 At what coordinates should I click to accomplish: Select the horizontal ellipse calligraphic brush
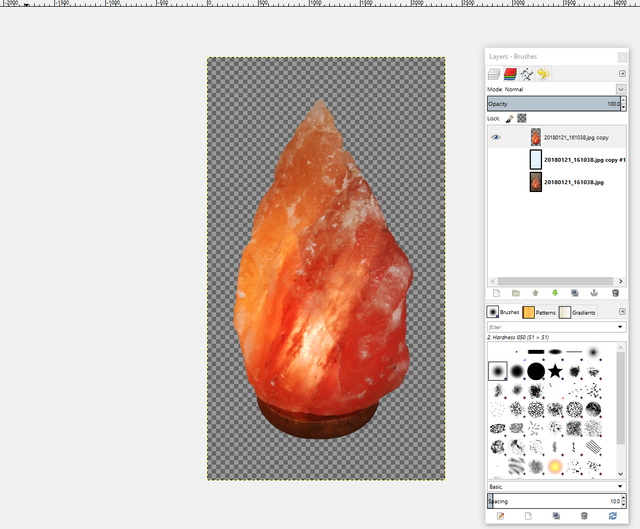point(555,351)
